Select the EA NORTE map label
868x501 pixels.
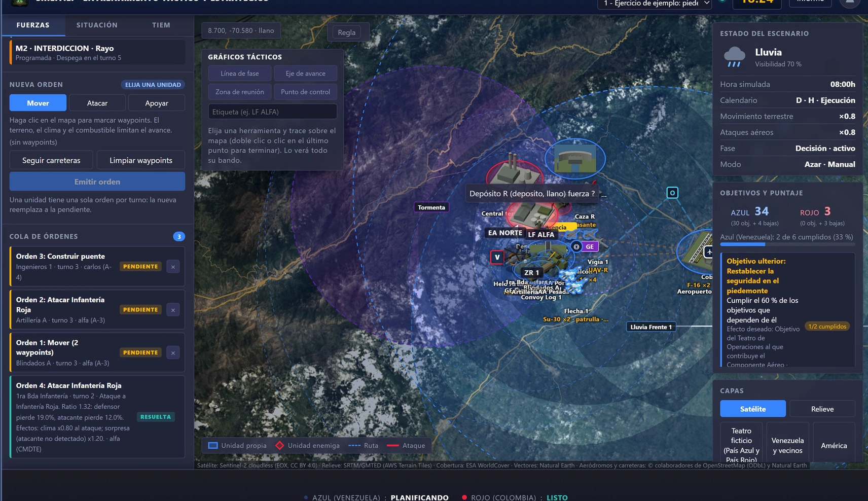(x=505, y=233)
